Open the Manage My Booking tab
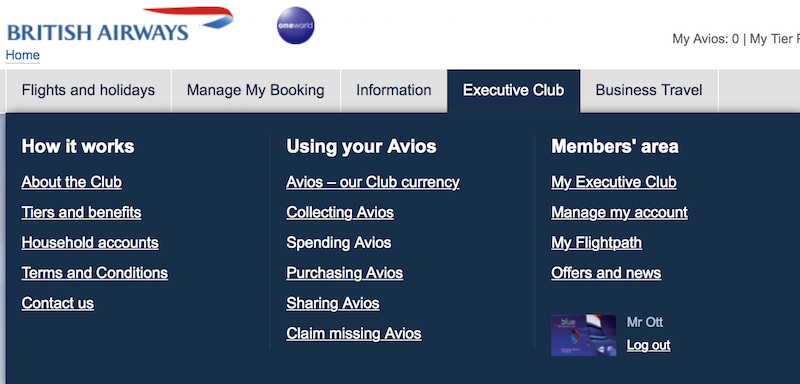 pyautogui.click(x=256, y=91)
